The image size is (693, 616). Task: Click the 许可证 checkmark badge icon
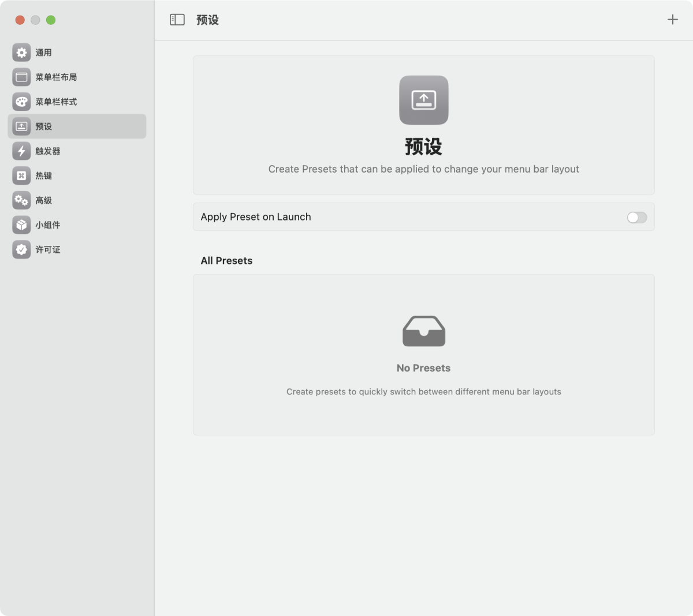pyautogui.click(x=21, y=249)
